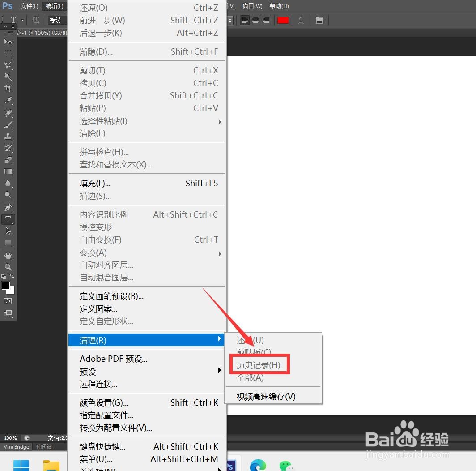Select the Hand tool

tap(8, 256)
